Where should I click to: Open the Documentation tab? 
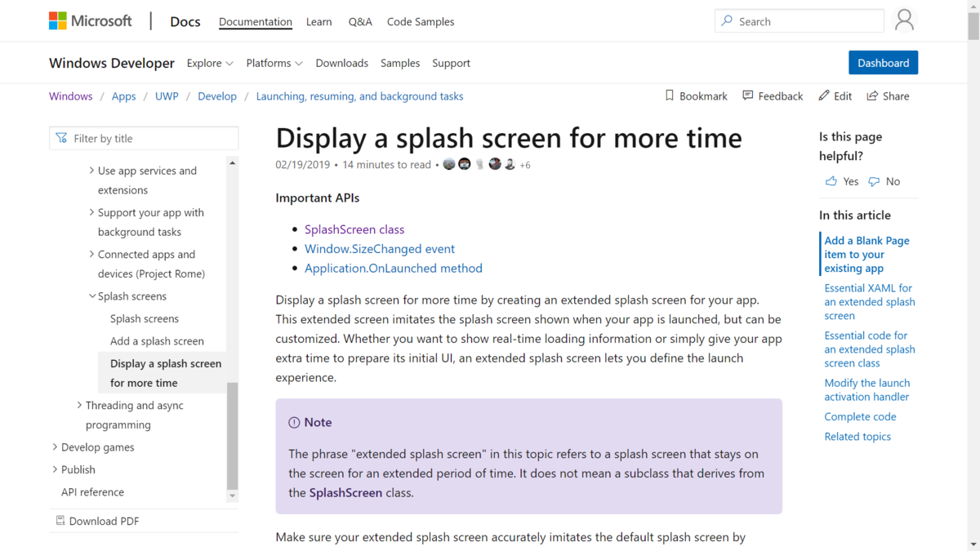coord(256,21)
